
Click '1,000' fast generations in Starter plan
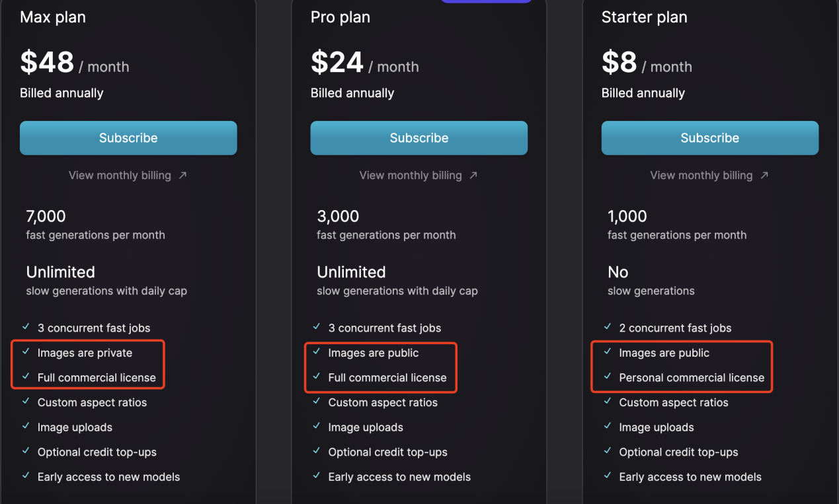point(627,217)
